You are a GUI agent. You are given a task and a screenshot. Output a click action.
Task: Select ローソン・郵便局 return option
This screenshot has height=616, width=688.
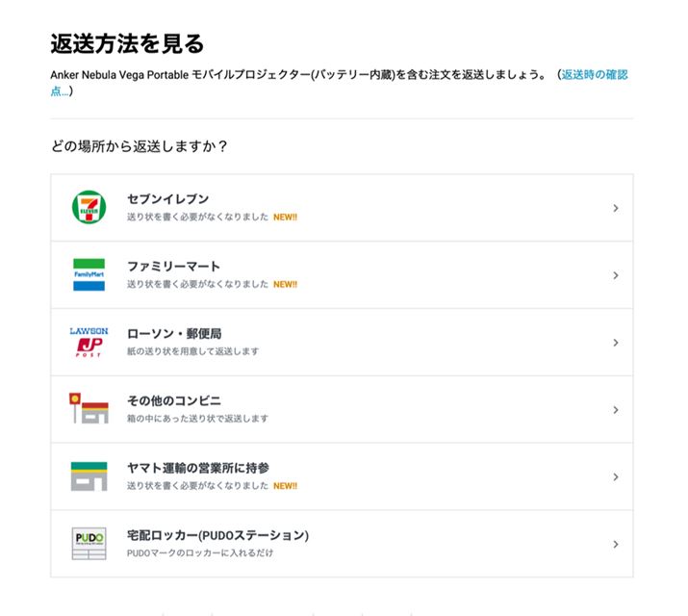[174, 334]
